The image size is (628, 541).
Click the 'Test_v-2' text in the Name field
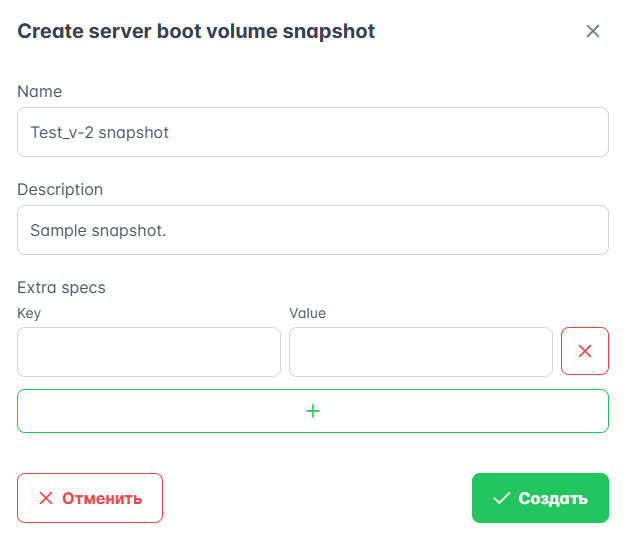coord(62,132)
